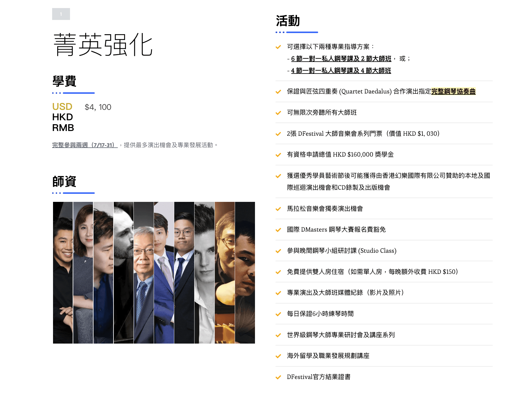Click the checkmark beside 可無限次旁聽所有大師班
This screenshot has width=532, height=393.
click(x=278, y=113)
